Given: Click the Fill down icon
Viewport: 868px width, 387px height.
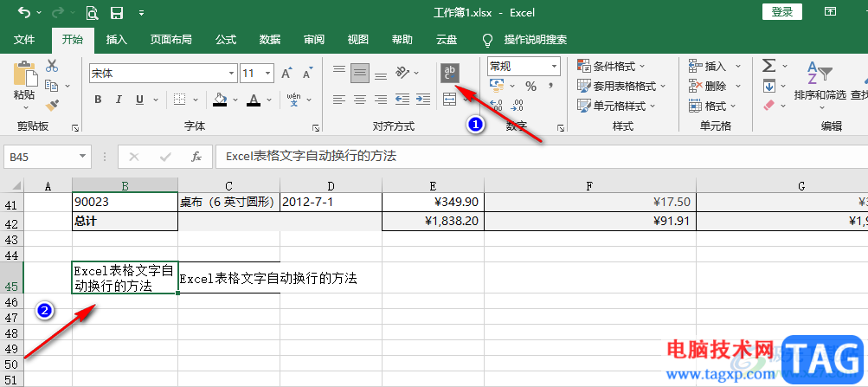Looking at the screenshot, I should pos(768,86).
